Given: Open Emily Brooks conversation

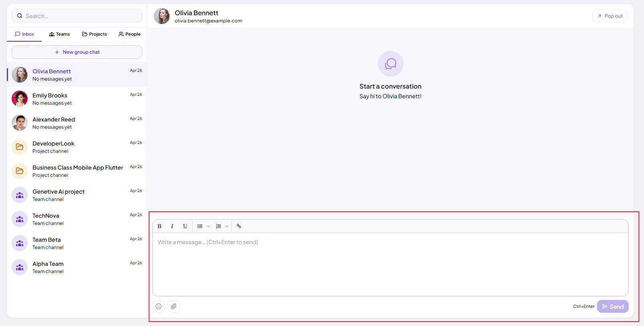Looking at the screenshot, I should (x=77, y=99).
